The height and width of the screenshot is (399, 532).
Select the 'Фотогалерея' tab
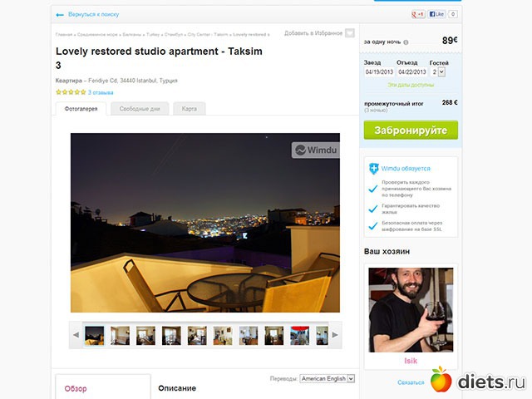coord(81,109)
